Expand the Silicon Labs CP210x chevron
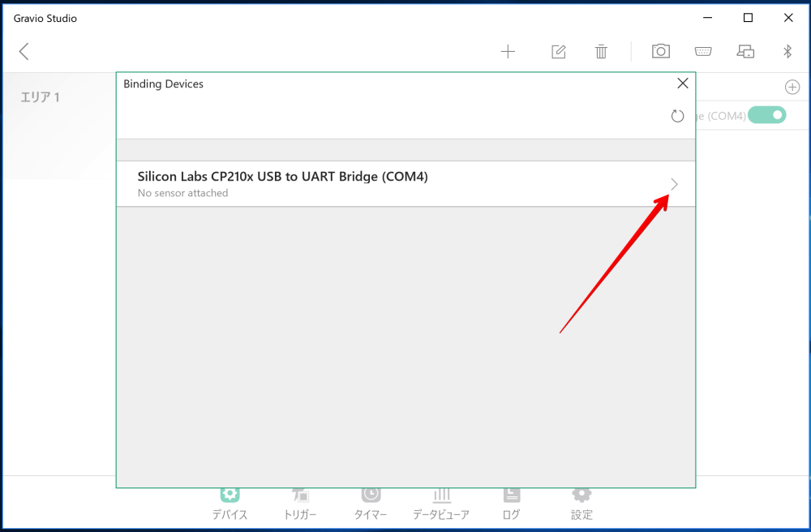811x532 pixels. [674, 184]
